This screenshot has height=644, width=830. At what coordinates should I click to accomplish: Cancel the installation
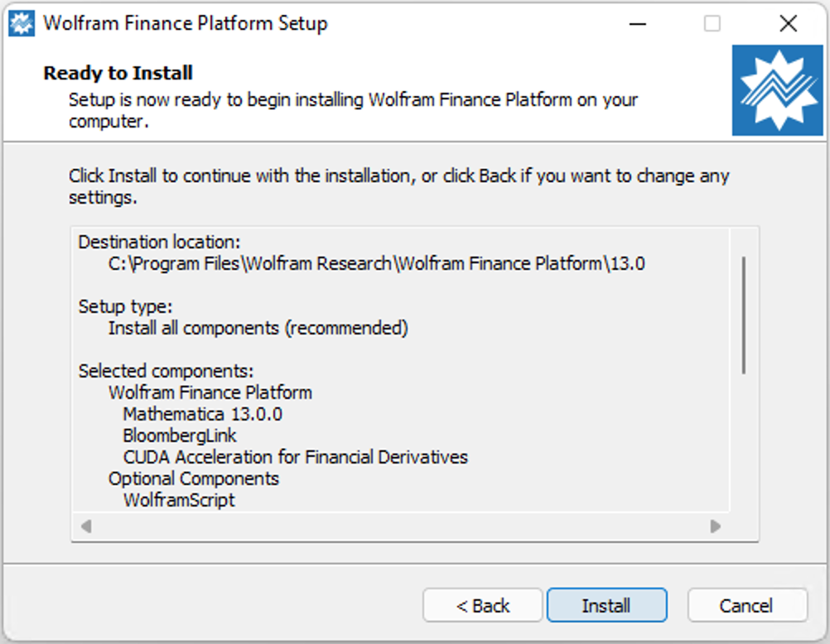[x=747, y=605]
